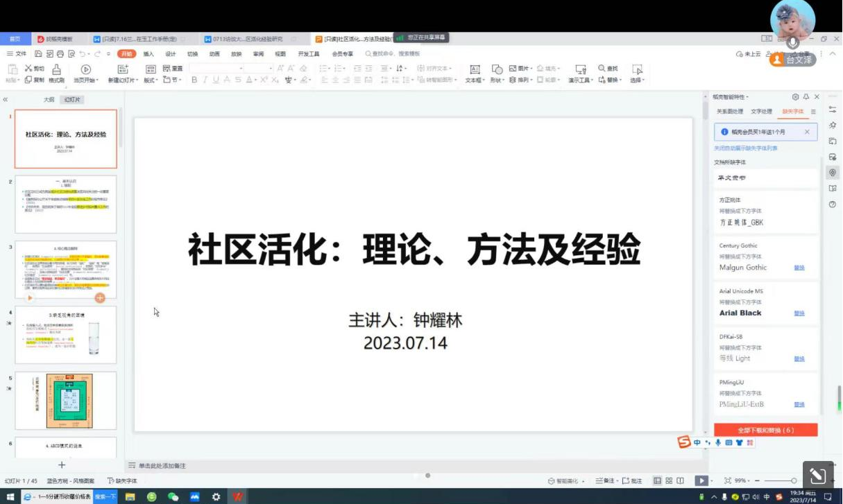Image resolution: width=843 pixels, height=504 pixels.
Task: Click the save icon in quick access bar
Action: pyautogui.click(x=39, y=53)
